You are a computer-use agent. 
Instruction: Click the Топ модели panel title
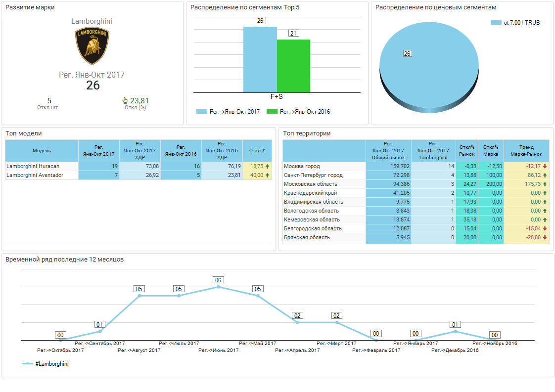(24, 133)
